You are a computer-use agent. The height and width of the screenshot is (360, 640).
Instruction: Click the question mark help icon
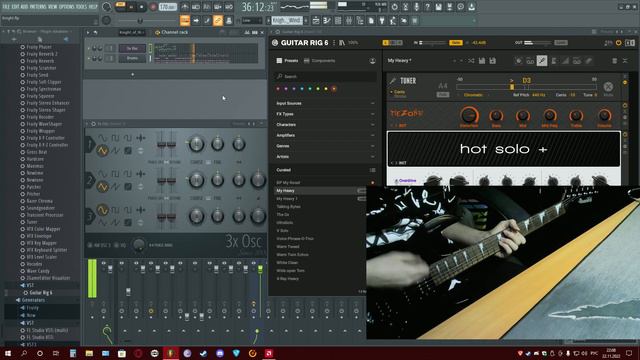pyautogui.click(x=427, y=7)
